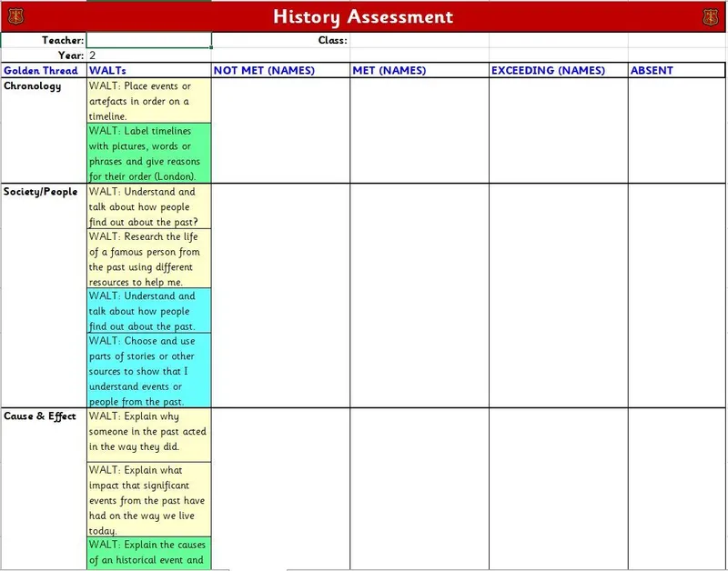Select the Class input cell

point(419,40)
